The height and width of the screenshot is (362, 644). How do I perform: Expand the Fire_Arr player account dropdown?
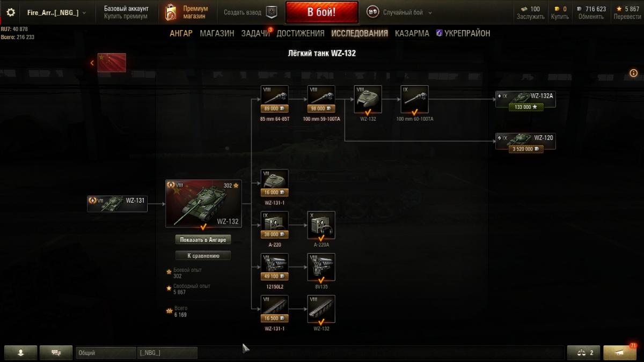tap(56, 12)
